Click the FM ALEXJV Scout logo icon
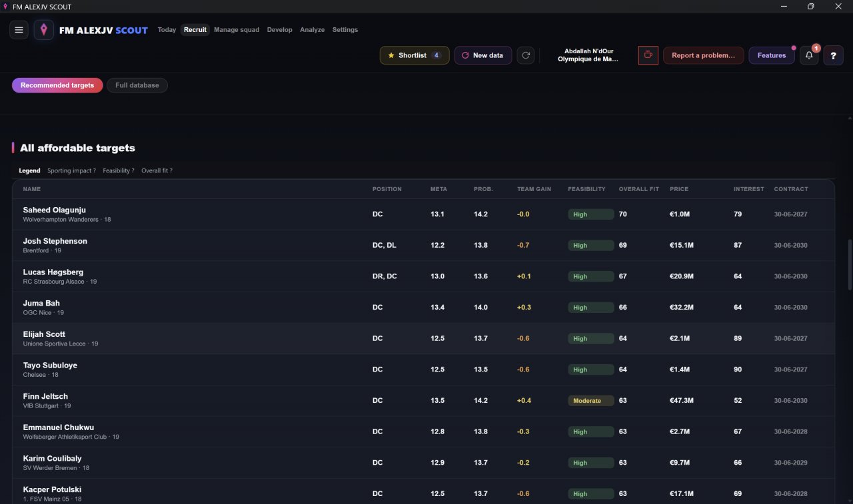Screen dimensions: 853x504 44,30
